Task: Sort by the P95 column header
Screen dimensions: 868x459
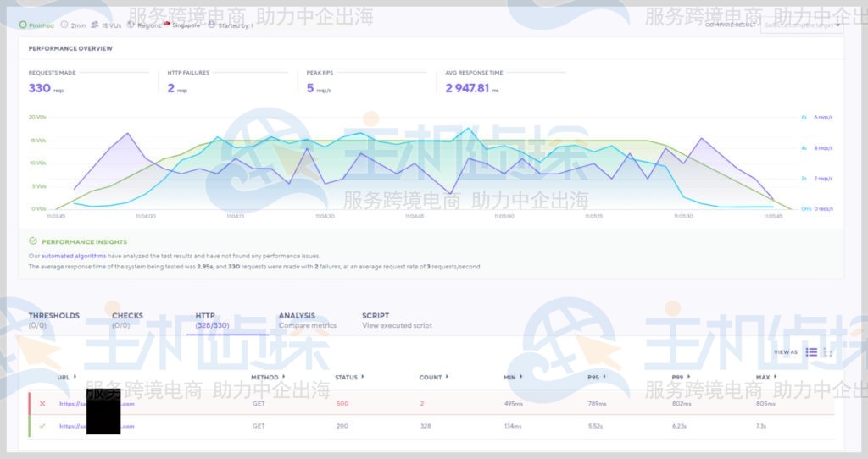Action: 597,377
